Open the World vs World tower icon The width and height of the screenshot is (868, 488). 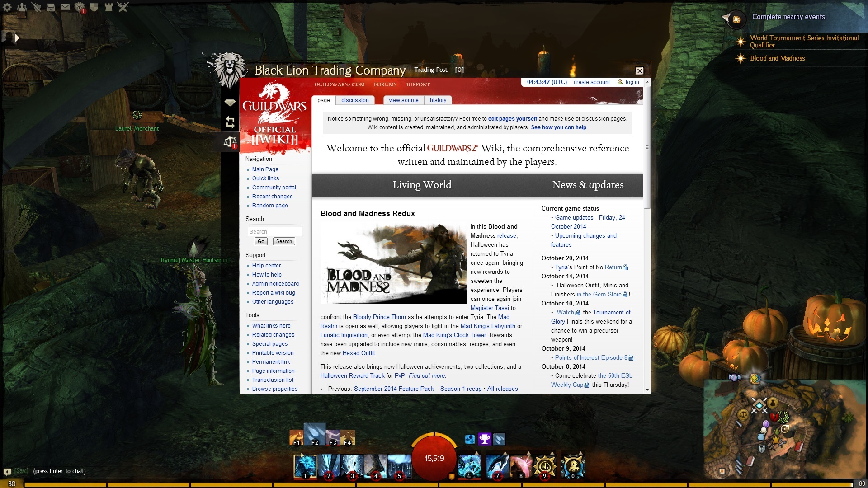[x=108, y=7]
